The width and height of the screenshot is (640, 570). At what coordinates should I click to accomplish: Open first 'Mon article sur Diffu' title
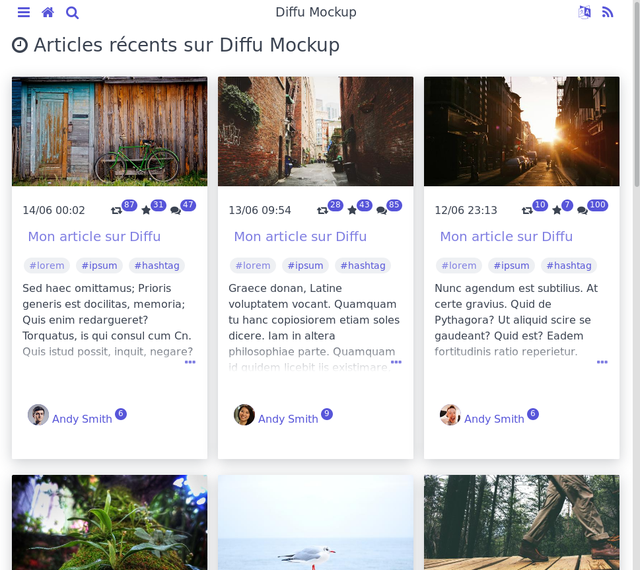(94, 237)
